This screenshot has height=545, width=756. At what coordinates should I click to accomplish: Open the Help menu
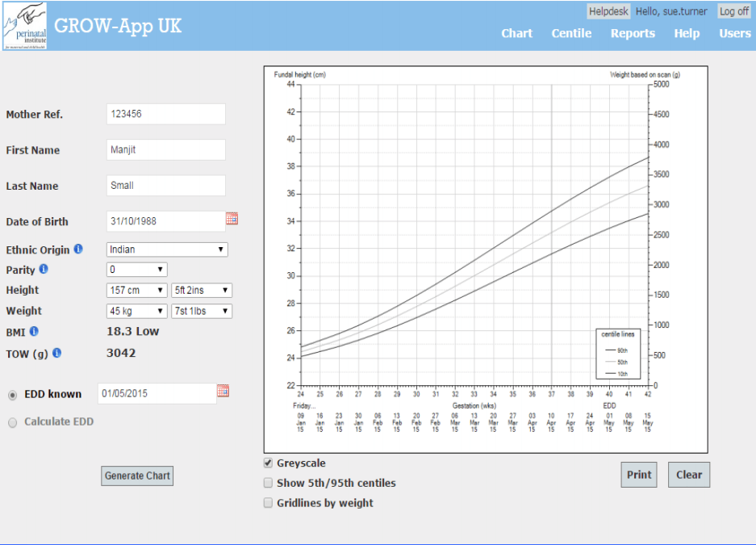[687, 33]
